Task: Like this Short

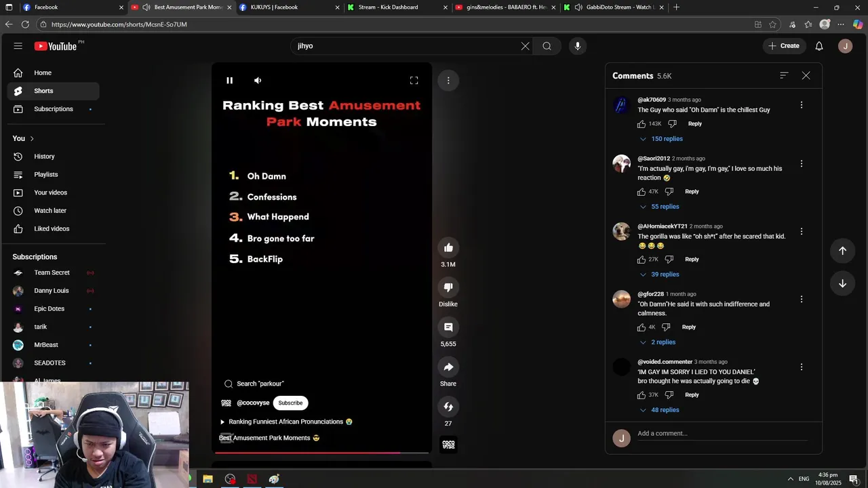Action: [448, 248]
